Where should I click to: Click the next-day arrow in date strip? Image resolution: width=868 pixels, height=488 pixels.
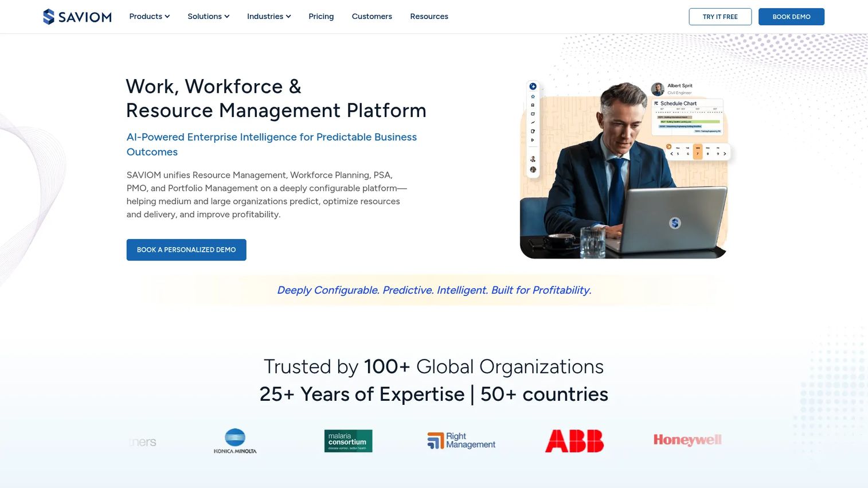[x=725, y=154]
